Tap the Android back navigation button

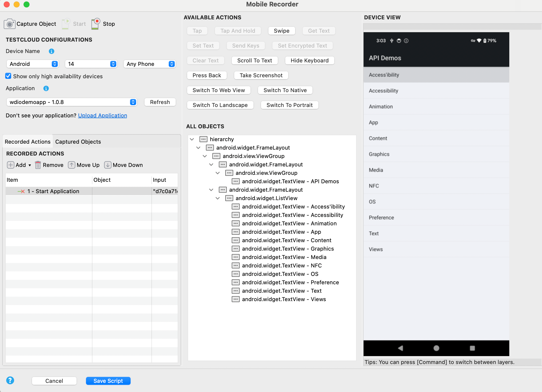400,348
